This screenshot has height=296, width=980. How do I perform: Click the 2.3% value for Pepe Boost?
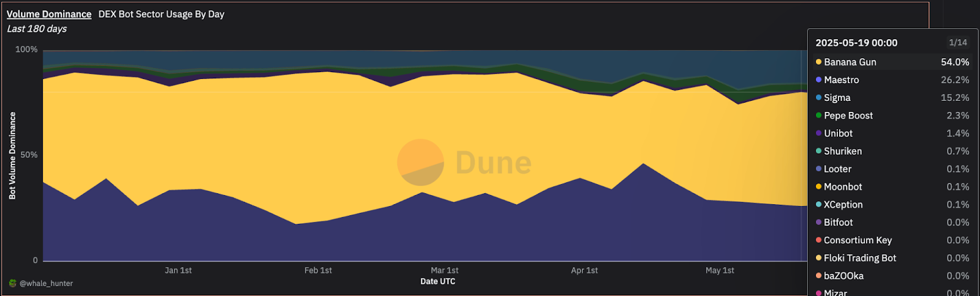pyautogui.click(x=958, y=115)
